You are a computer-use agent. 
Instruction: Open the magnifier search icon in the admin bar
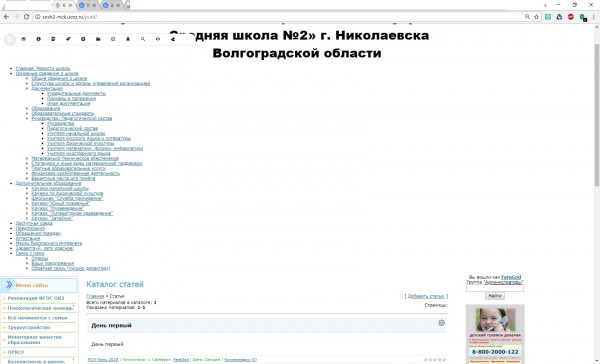pos(143,39)
